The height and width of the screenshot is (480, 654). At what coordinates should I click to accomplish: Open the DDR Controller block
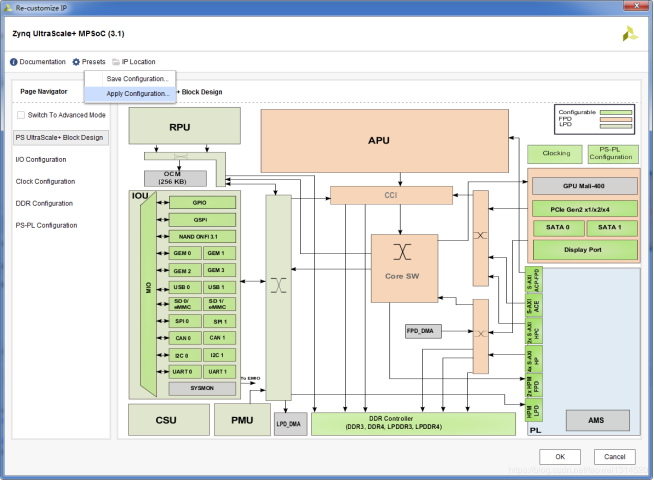[x=413, y=424]
